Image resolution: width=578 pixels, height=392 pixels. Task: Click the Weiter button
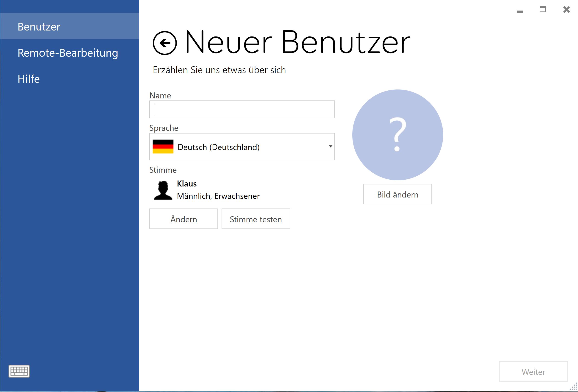[x=533, y=372]
